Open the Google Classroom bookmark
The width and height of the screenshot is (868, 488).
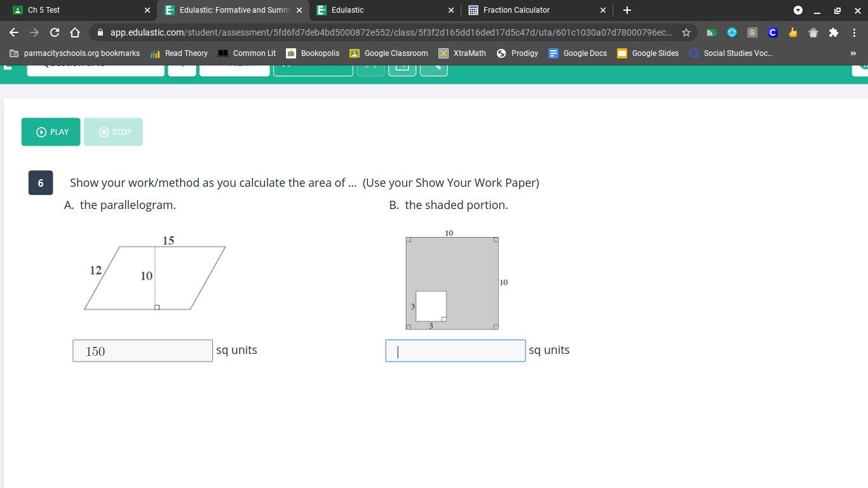(389, 53)
